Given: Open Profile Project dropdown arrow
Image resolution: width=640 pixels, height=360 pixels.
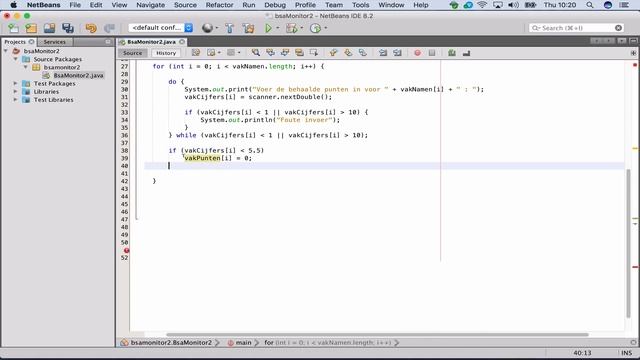Looking at the screenshot, I should (325, 28).
